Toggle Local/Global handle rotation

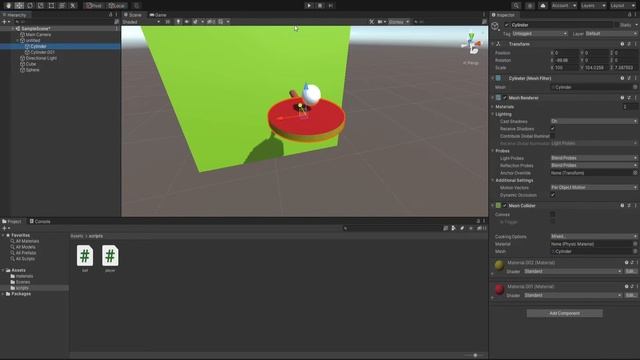(x=117, y=6)
